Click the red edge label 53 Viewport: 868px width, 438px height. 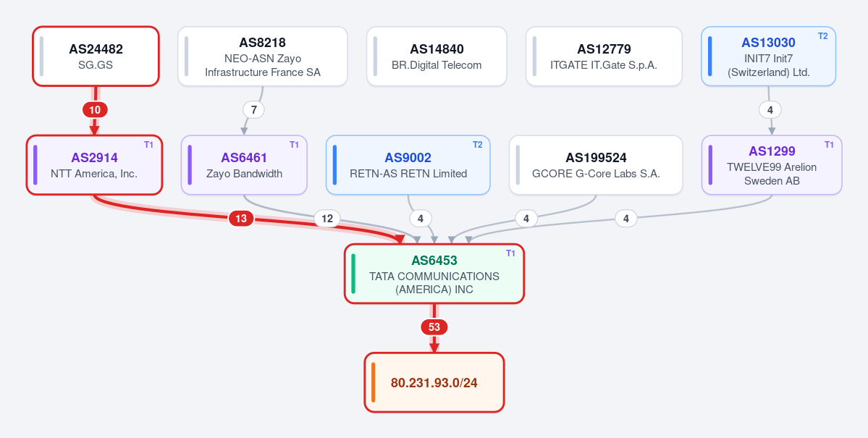click(434, 327)
